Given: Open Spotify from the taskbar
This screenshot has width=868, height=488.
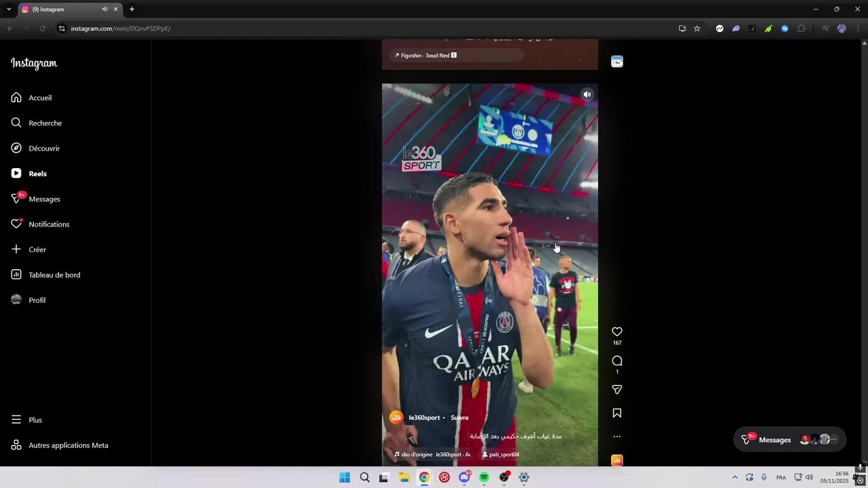Looking at the screenshot, I should [x=484, y=477].
